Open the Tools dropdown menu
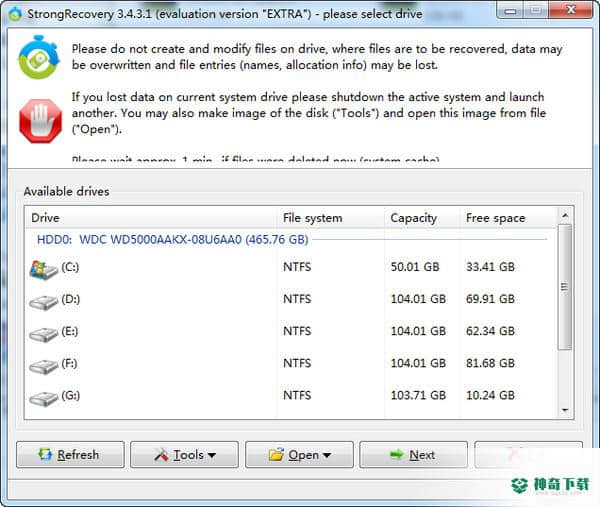 click(184, 455)
